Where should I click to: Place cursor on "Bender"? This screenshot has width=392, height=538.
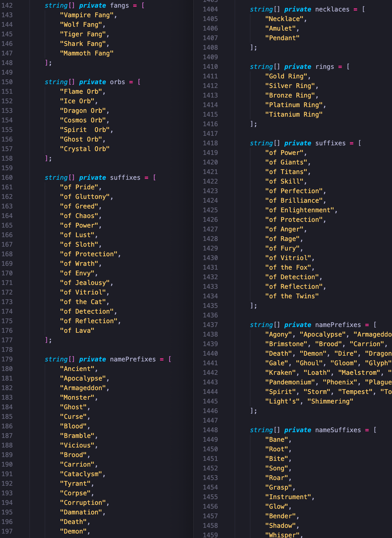280,516
